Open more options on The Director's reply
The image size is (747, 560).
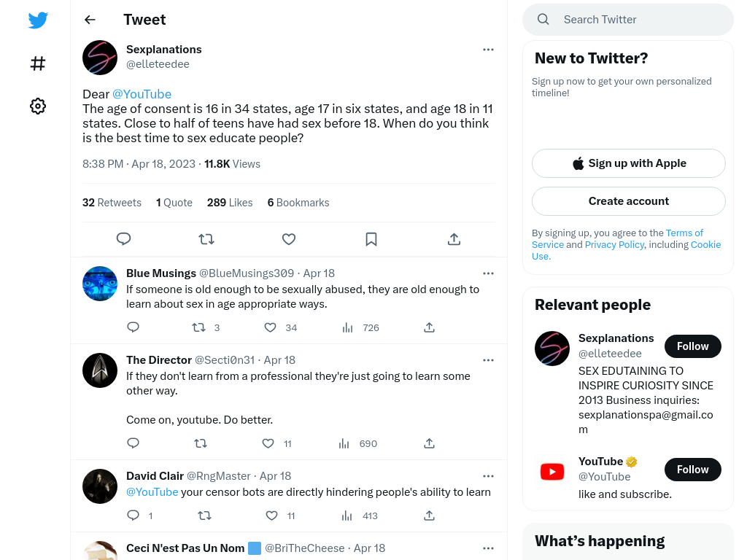coord(488,360)
